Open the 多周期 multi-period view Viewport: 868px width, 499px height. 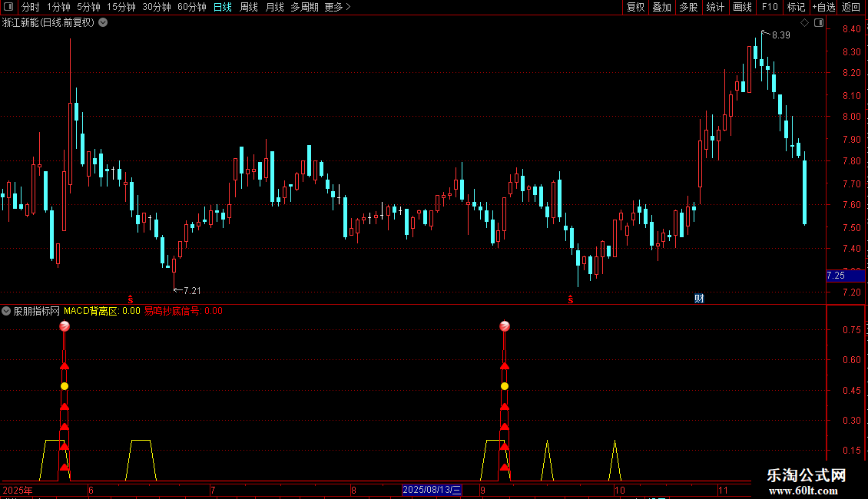click(304, 7)
